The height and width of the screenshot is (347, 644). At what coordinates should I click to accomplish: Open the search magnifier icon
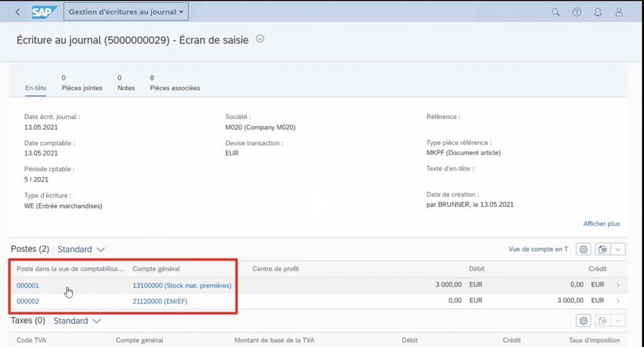pos(555,12)
